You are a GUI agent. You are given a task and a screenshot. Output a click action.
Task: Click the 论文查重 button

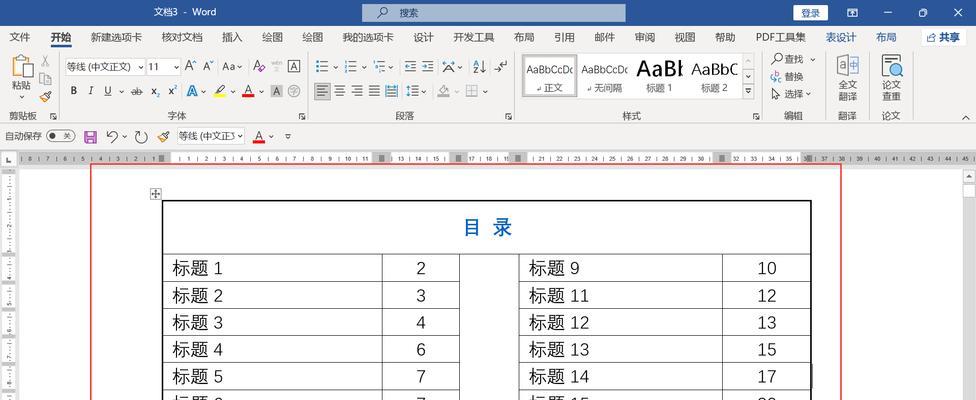tap(891, 78)
